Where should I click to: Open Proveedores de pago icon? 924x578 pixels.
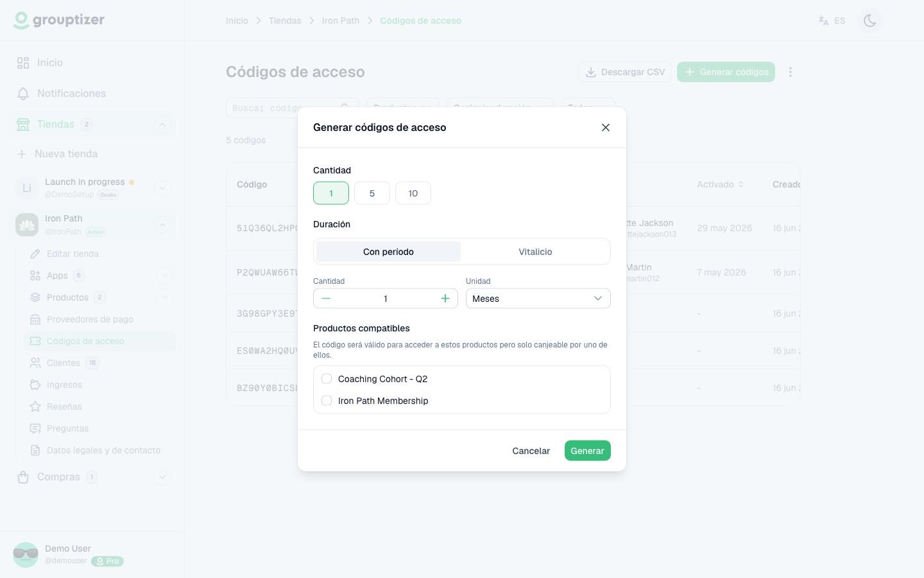click(x=35, y=319)
